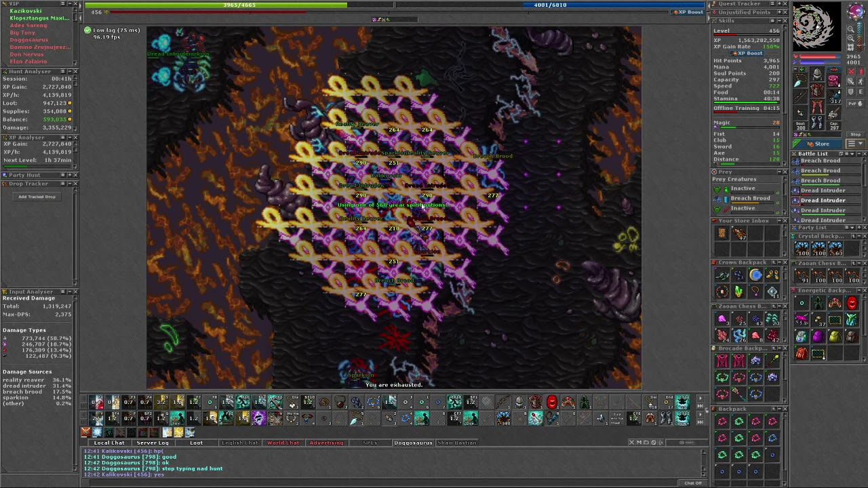Image resolution: width=868 pixels, height=488 pixels.
Task: Select blue ring in Crown Backpack
Action: point(755,274)
